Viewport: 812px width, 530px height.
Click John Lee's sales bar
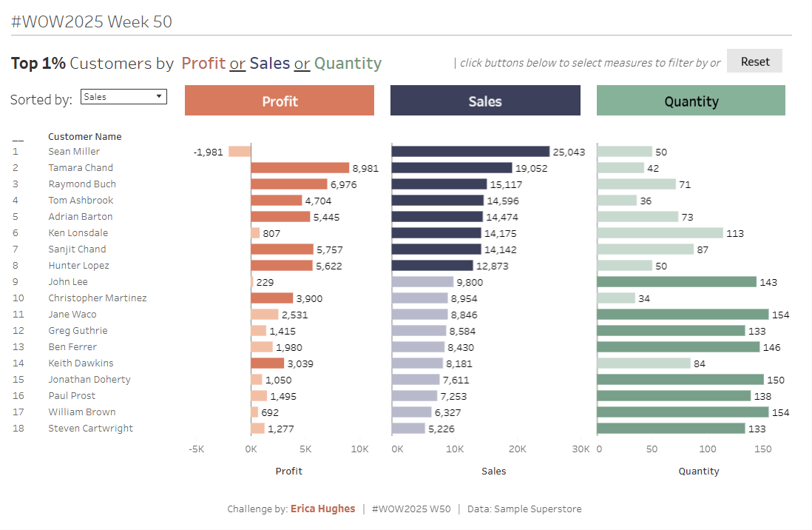(x=422, y=282)
